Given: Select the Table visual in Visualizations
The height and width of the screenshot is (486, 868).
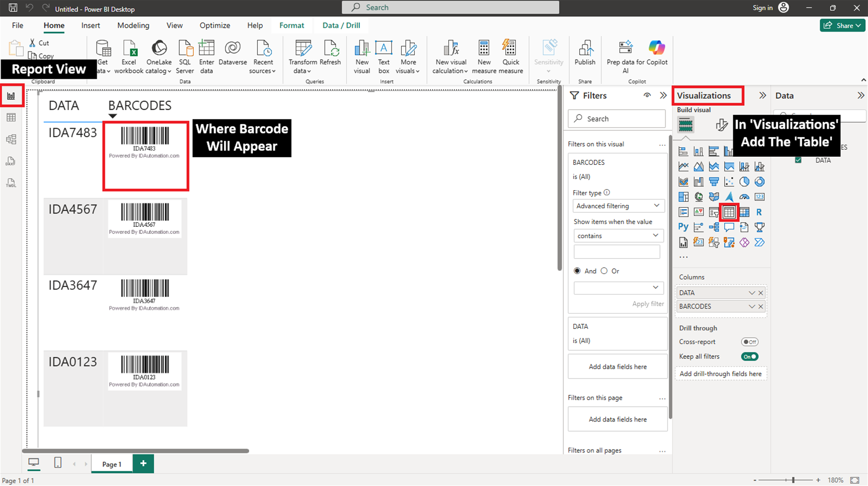Looking at the screenshot, I should [x=729, y=212].
